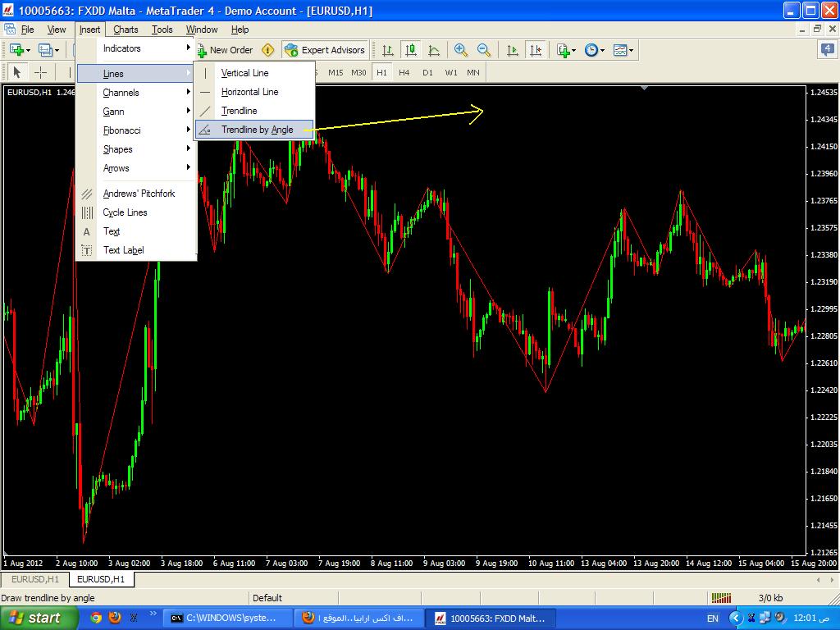Open Chrome from quick launch

coord(96,618)
